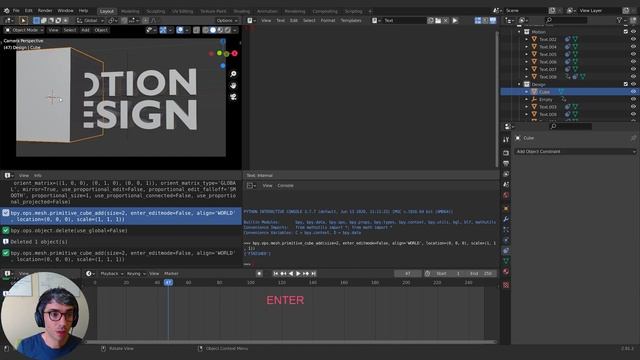This screenshot has height=360, width=640.
Task: Select the Select Box tool icon
Action: click(x=23, y=20)
